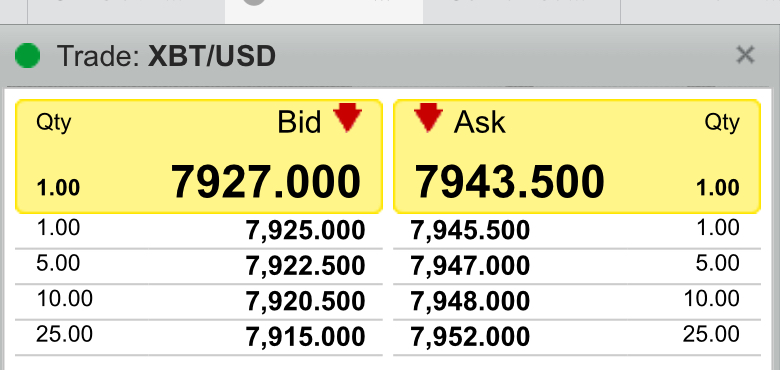Select the 7,948.000 ask price

coord(470,302)
